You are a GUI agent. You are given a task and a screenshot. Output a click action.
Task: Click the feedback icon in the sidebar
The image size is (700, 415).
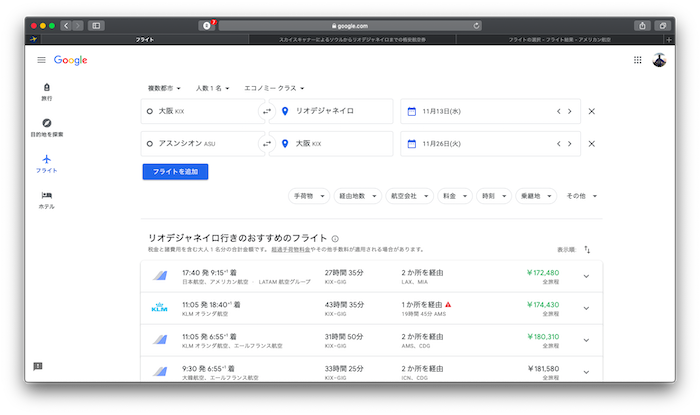click(38, 366)
